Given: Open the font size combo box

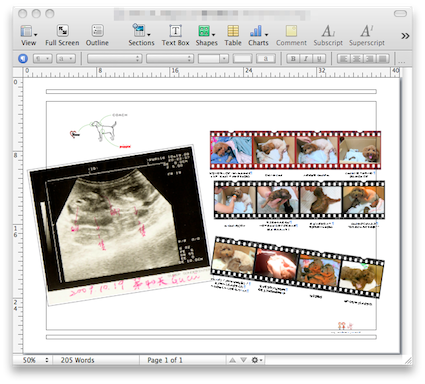Looking at the screenshot, I should coord(213,59).
